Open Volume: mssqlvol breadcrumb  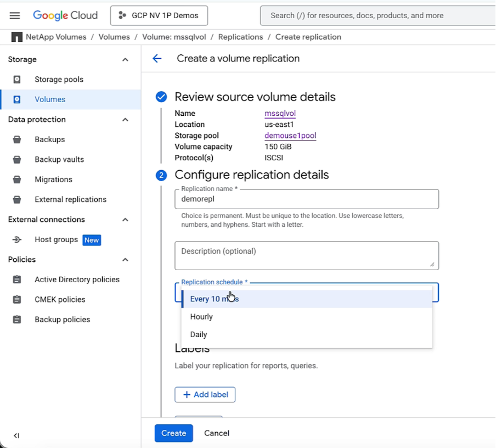tap(174, 37)
